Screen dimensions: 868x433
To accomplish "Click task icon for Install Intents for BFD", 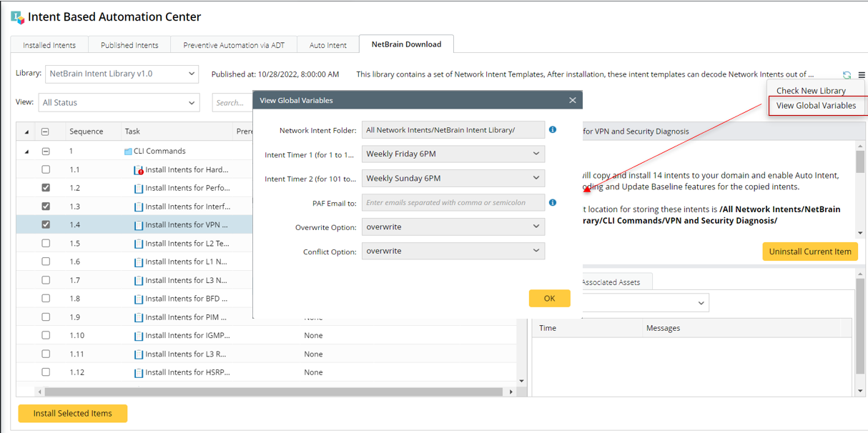I will click(x=139, y=299).
